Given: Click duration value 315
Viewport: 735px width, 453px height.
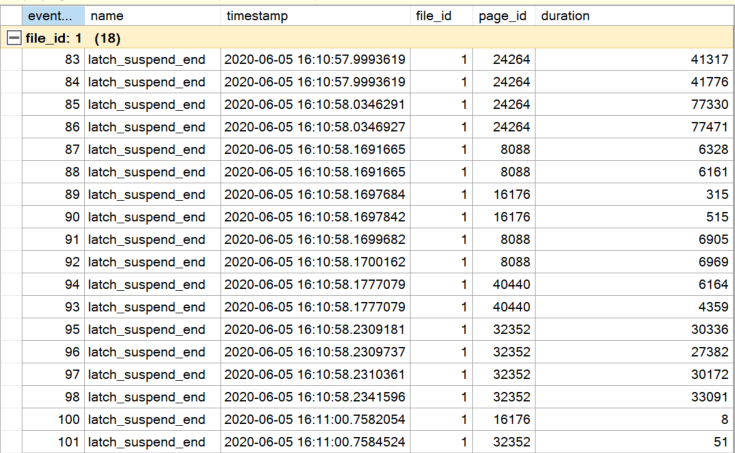Looking at the screenshot, I should 717,194.
